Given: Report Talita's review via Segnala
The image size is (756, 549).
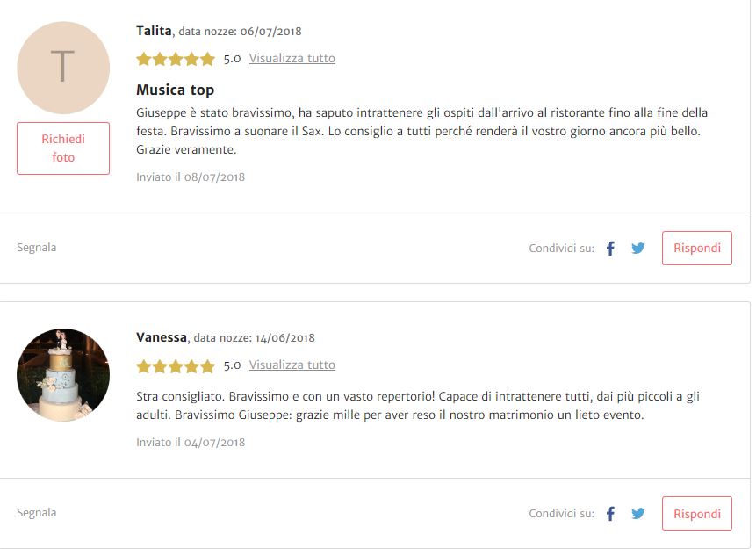Looking at the screenshot, I should (37, 248).
